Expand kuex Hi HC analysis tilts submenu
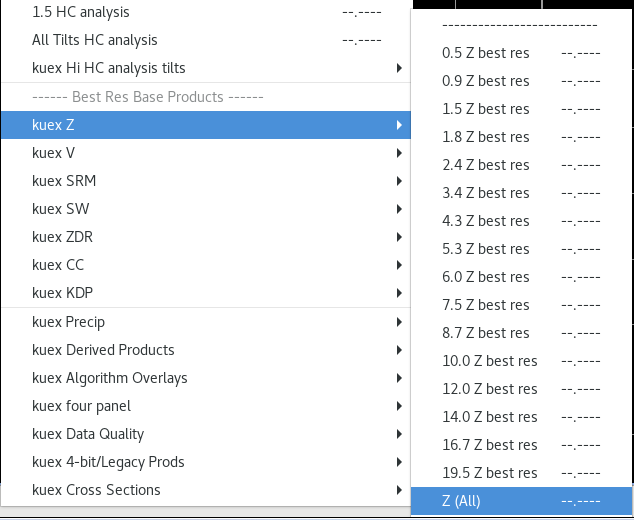The height and width of the screenshot is (520, 634). click(206, 68)
